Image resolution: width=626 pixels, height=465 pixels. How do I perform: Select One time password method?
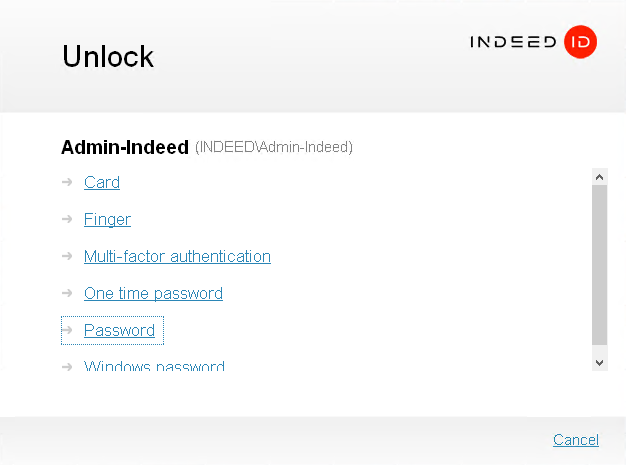[153, 293]
